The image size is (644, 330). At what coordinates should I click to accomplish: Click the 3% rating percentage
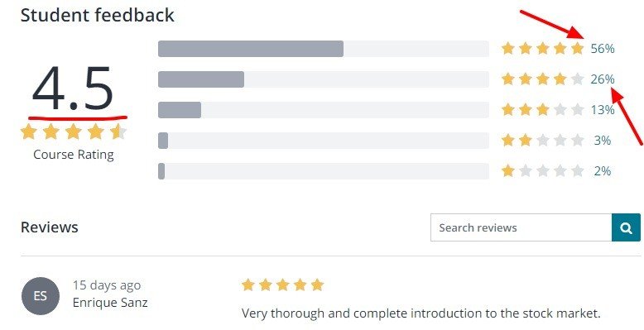point(603,141)
